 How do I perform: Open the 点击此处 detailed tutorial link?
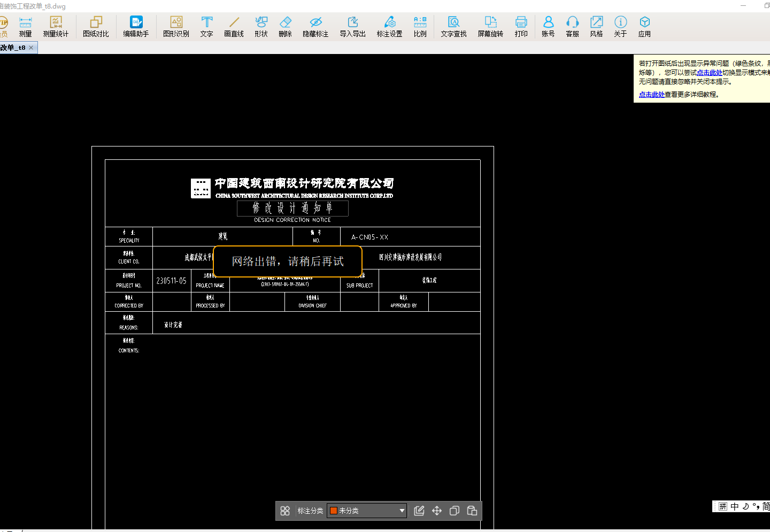click(651, 95)
